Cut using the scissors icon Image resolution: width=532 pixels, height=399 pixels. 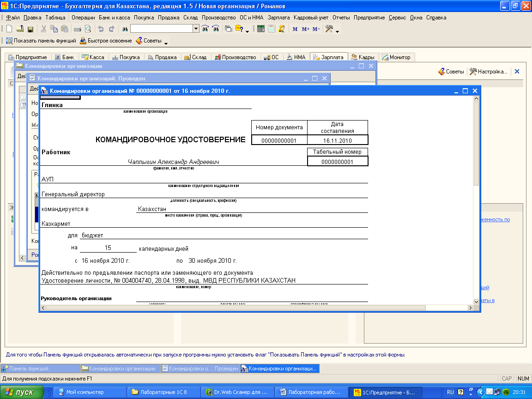pos(43,29)
